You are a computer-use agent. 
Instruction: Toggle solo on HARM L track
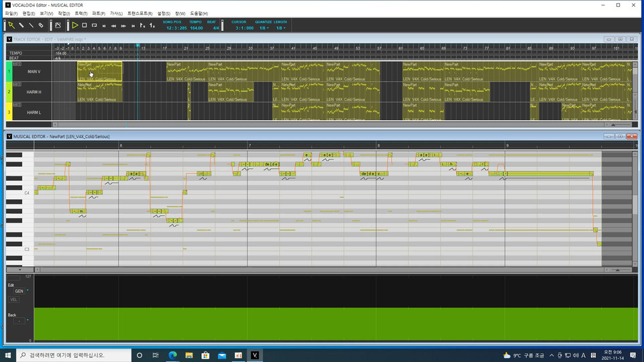pyautogui.click(x=19, y=105)
